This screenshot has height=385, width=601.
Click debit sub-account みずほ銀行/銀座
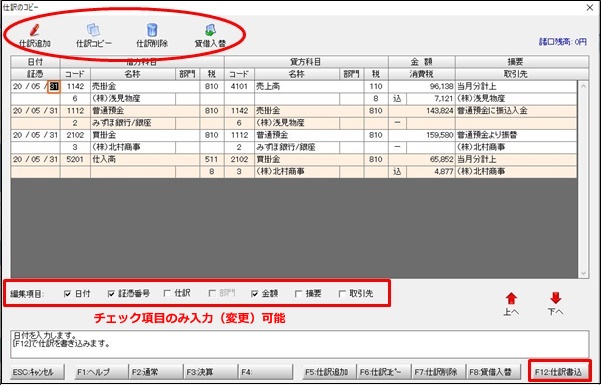[133, 123]
